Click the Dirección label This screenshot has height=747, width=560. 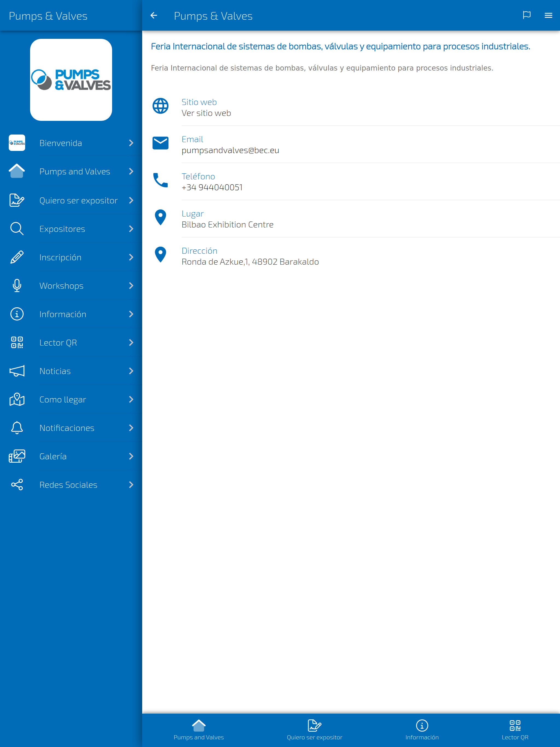coord(199,250)
